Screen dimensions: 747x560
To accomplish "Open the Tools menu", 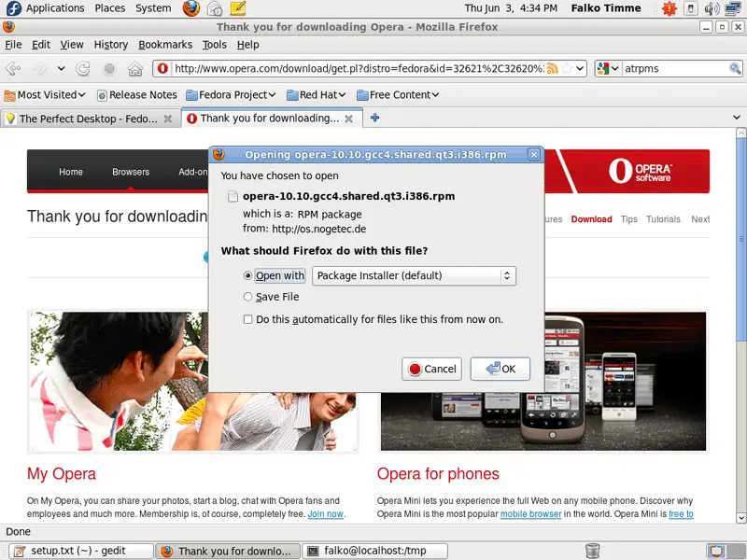I will [x=215, y=45].
